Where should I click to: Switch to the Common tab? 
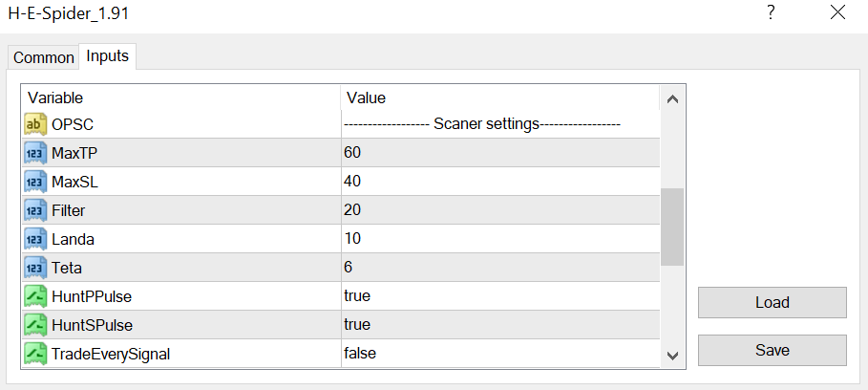tap(43, 57)
